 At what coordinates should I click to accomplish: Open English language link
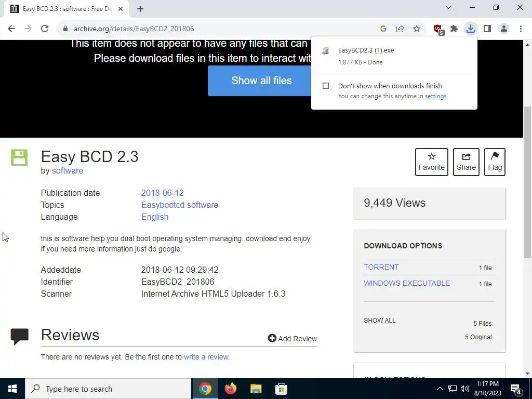(155, 217)
